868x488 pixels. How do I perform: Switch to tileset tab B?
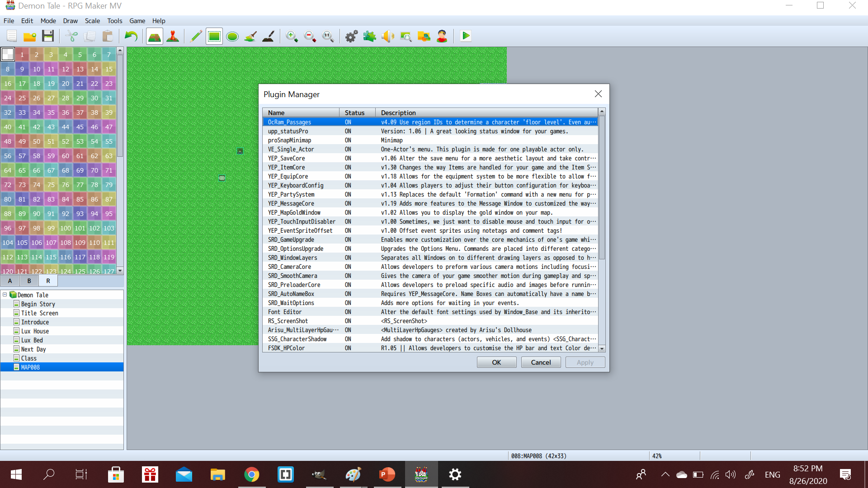[x=29, y=281]
